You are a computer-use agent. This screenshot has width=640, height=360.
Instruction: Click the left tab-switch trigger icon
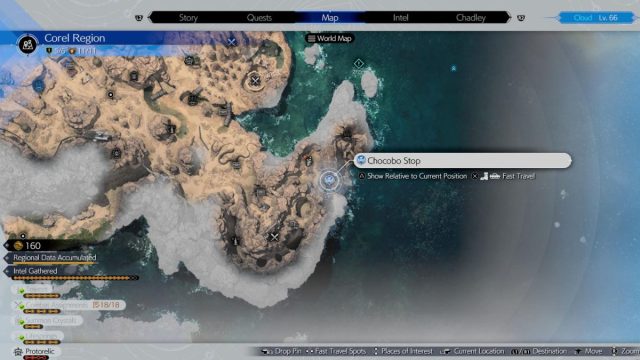tap(139, 18)
